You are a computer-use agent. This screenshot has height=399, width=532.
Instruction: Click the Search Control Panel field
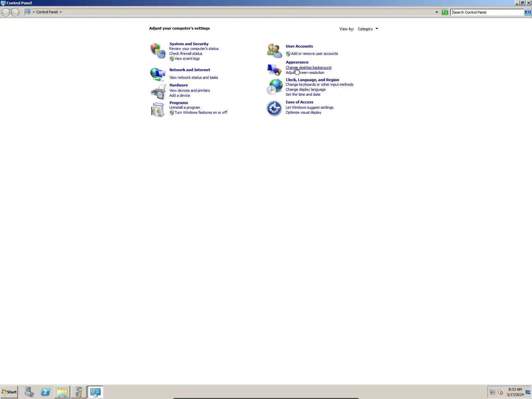pyautogui.click(x=487, y=12)
